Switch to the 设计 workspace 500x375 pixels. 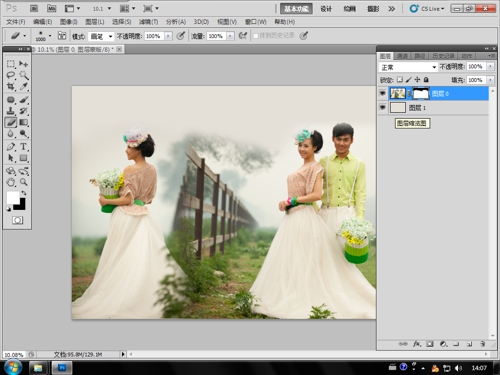pos(326,9)
